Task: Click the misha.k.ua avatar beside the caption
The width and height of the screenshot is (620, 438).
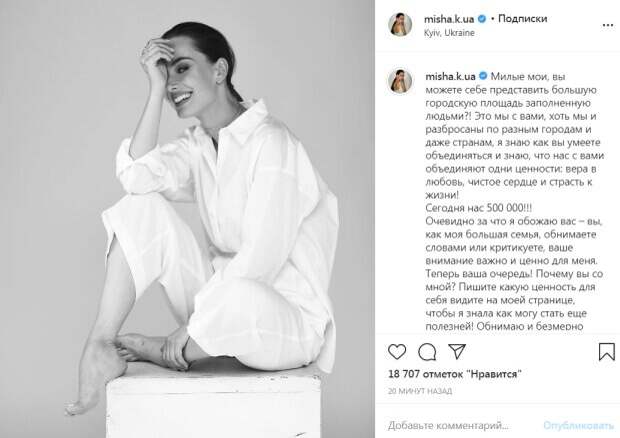Action: pyautogui.click(x=400, y=81)
